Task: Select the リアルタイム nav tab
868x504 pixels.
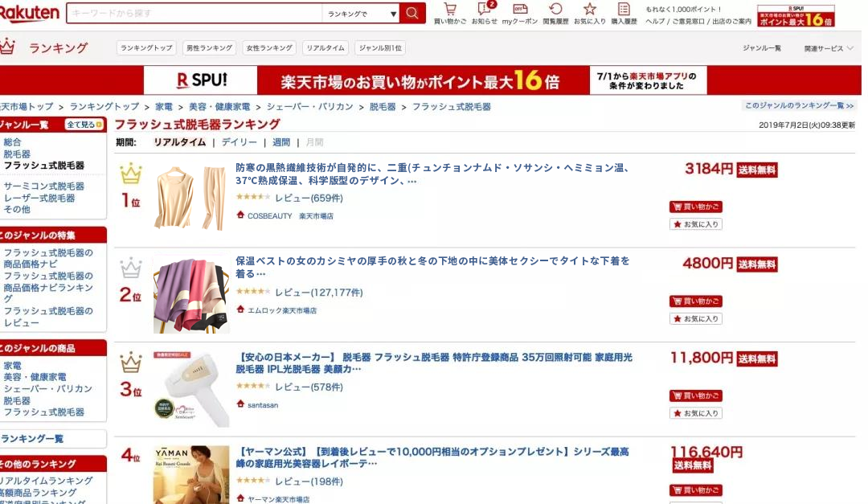Action: click(325, 48)
